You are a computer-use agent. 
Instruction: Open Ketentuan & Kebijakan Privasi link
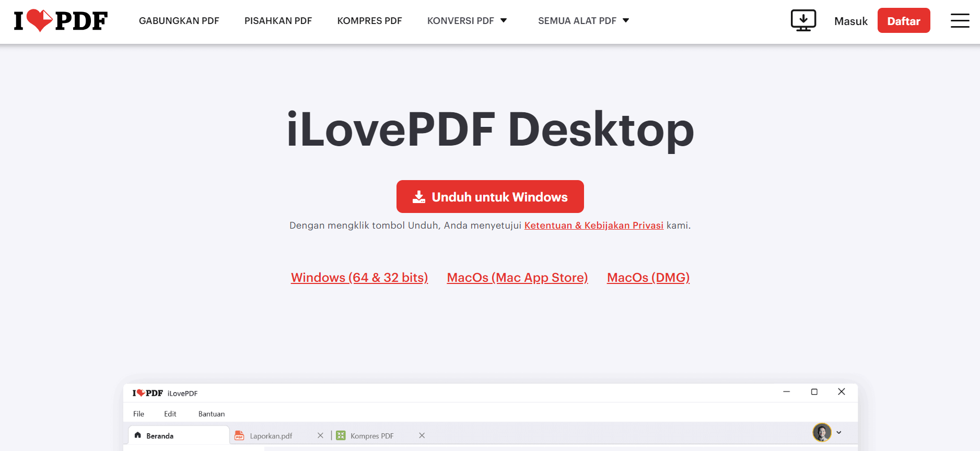coord(594,225)
